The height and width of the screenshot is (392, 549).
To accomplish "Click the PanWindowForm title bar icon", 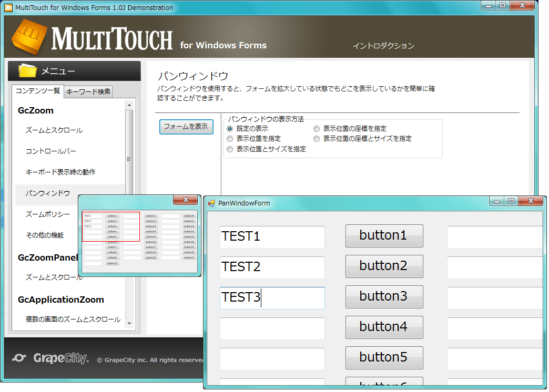I will (211, 203).
